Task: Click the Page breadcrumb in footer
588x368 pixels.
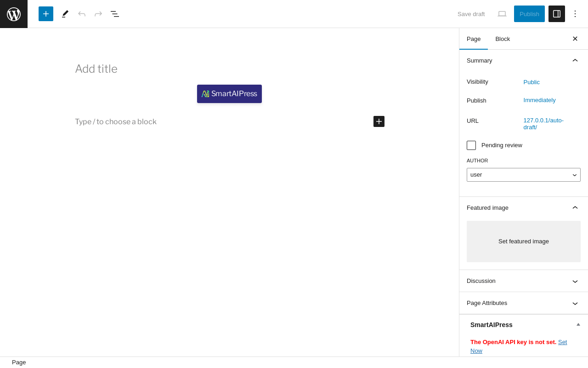Action: [19, 362]
